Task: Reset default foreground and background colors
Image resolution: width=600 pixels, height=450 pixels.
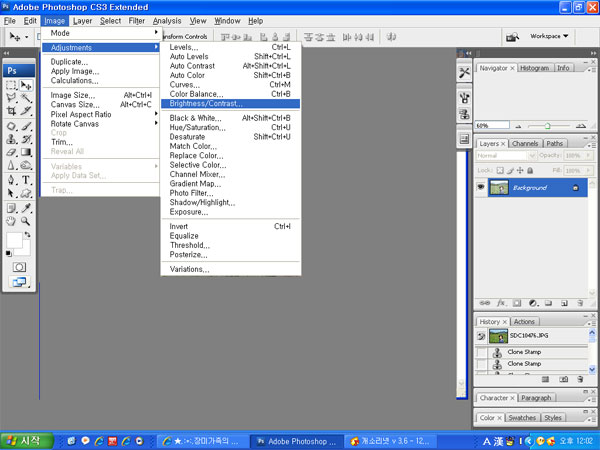Action: (x=8, y=253)
